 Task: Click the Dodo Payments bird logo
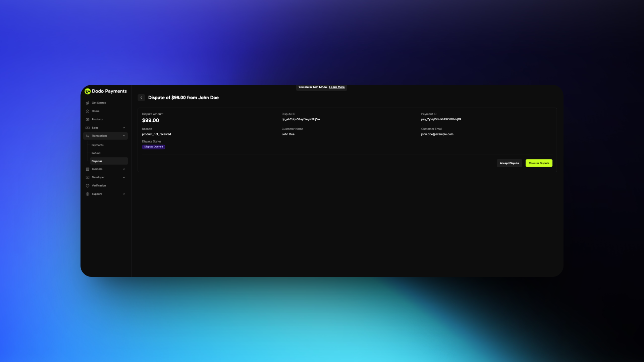click(x=88, y=91)
